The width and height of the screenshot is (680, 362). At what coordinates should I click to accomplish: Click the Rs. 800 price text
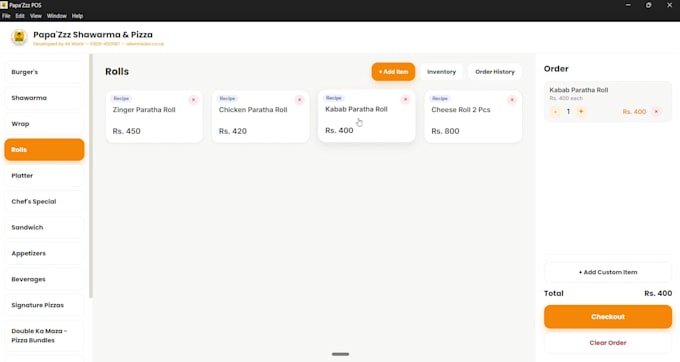(x=445, y=131)
